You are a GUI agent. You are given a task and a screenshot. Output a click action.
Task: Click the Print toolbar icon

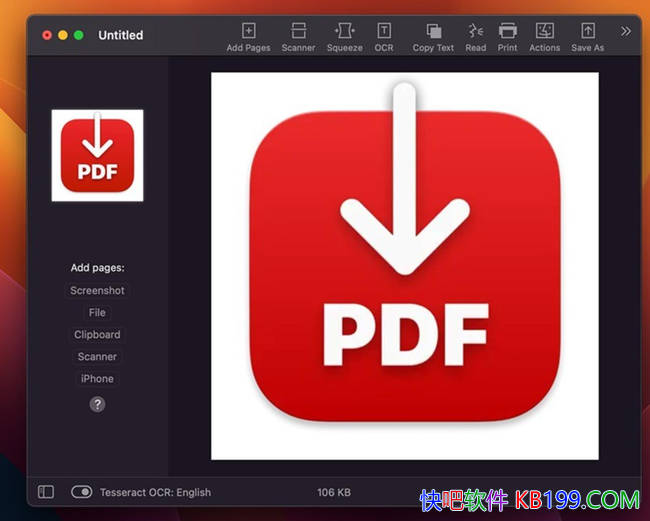(x=508, y=31)
